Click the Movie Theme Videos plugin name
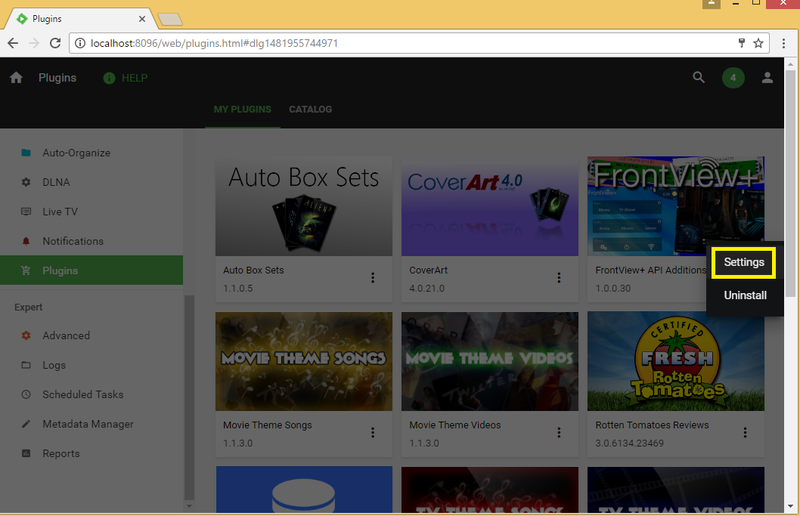This screenshot has height=516, width=800. click(455, 425)
